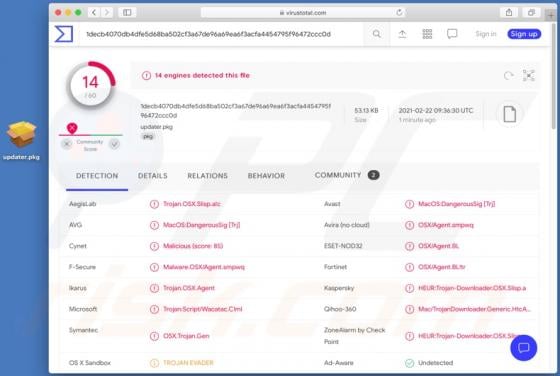Click the OS X Sandbox engine name
The width and height of the screenshot is (560, 376).
(90, 363)
